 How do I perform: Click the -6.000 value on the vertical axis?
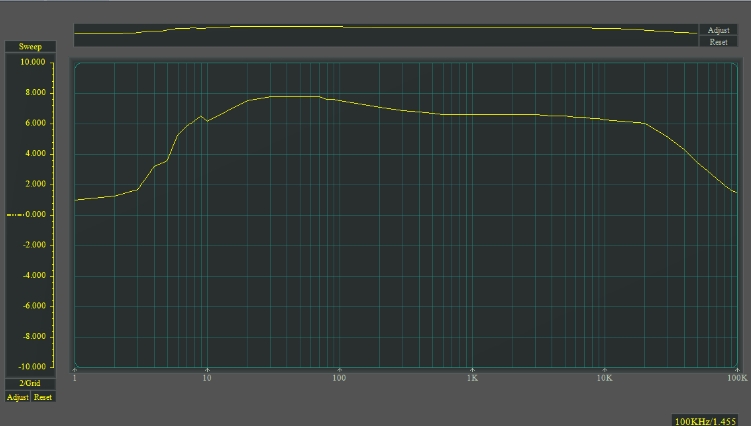tap(34, 306)
